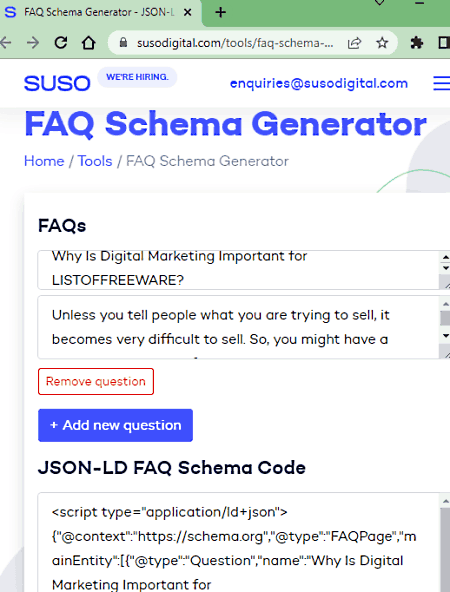Go forward with the arrow icon
Image resolution: width=450 pixels, height=592 pixels.
[x=33, y=43]
